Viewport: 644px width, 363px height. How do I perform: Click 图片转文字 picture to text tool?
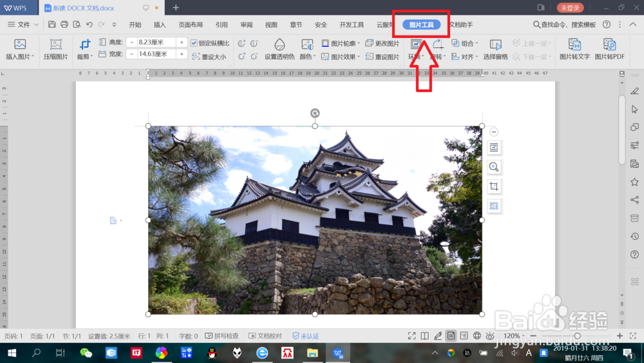pyautogui.click(x=574, y=50)
